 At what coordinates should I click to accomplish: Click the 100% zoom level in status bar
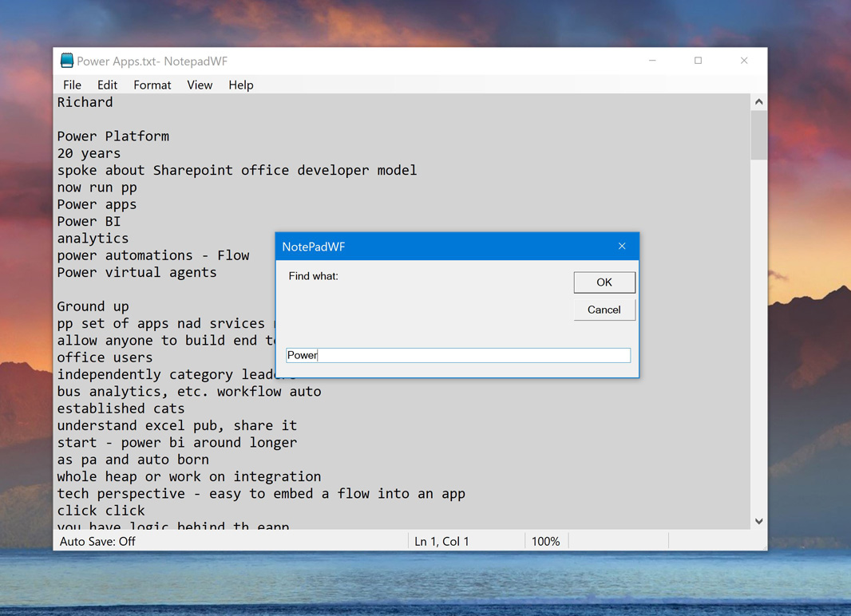(x=545, y=541)
